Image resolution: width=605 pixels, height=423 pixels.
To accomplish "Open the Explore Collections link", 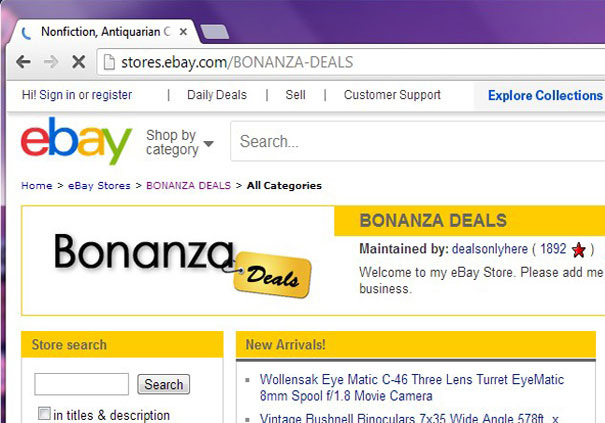I will point(545,96).
